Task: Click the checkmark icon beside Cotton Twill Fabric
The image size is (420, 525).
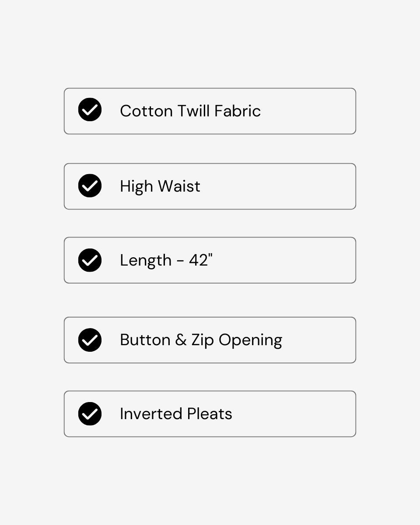Action: (90, 109)
